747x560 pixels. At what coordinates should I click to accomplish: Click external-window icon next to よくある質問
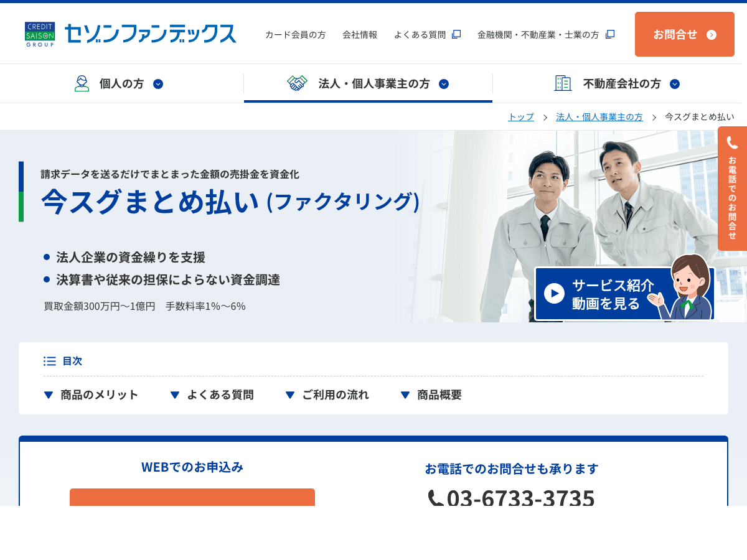456,34
